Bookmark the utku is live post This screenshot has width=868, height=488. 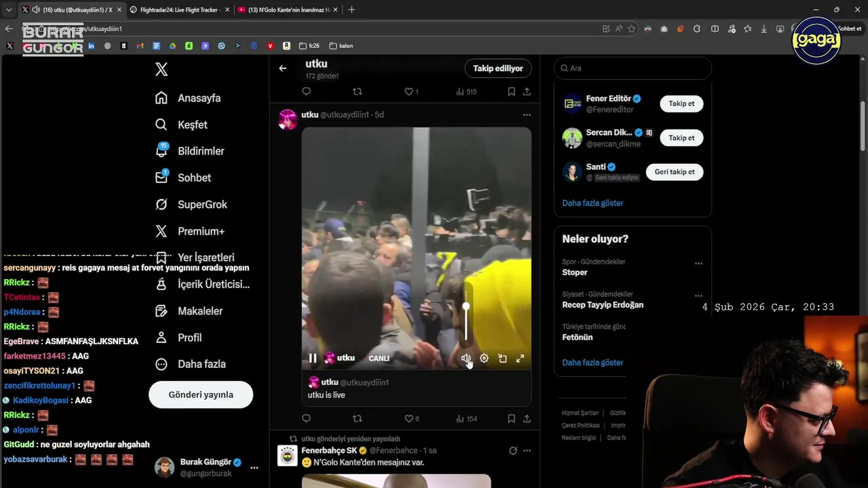511,419
